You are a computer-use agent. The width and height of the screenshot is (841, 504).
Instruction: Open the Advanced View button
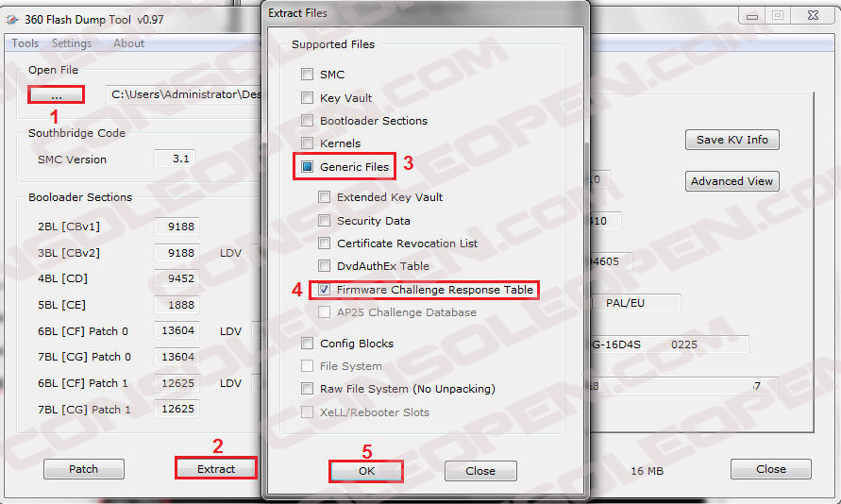pyautogui.click(x=732, y=181)
